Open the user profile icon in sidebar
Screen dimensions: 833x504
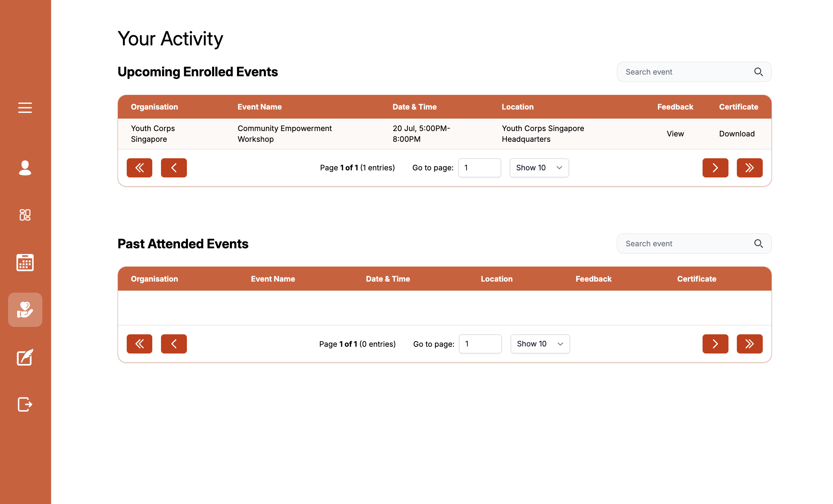(25, 168)
